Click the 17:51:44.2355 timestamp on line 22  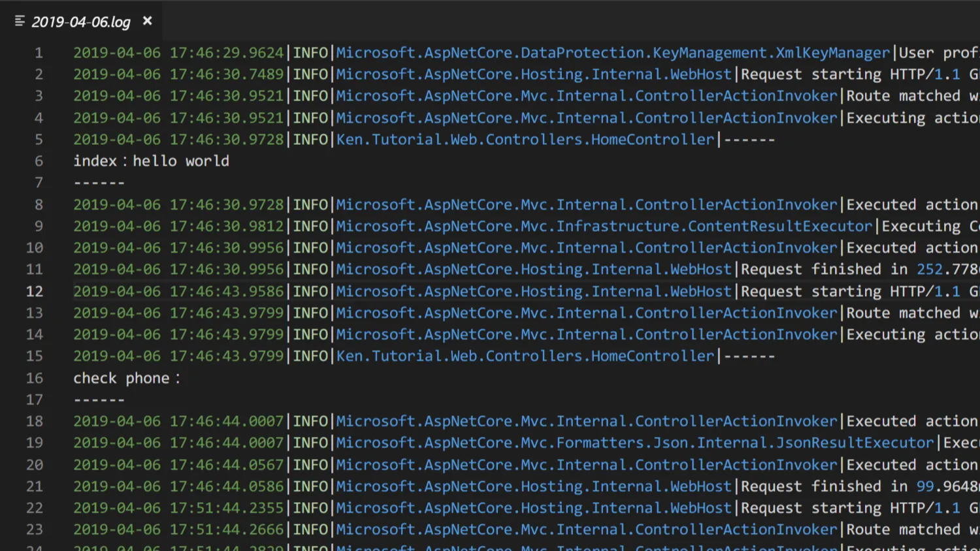tap(227, 508)
